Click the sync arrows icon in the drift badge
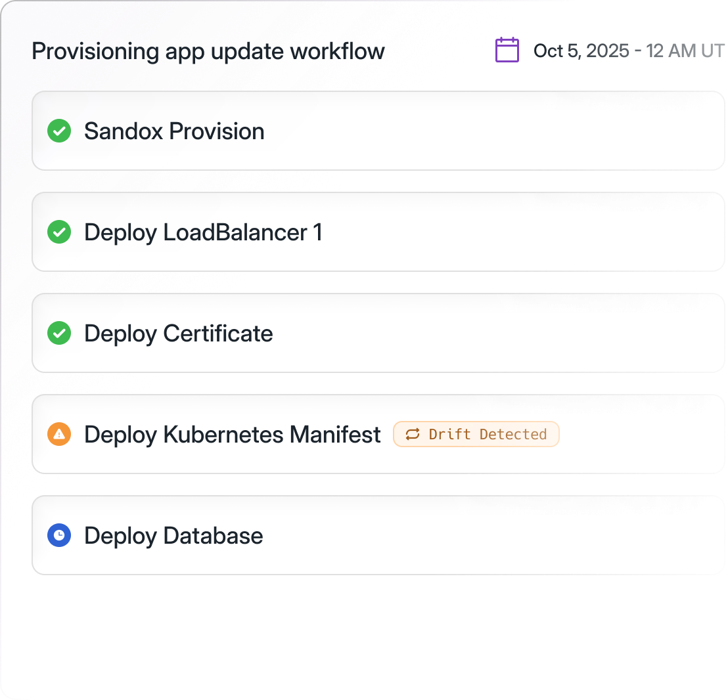Viewport: 728px width, 700px height. pyautogui.click(x=413, y=435)
